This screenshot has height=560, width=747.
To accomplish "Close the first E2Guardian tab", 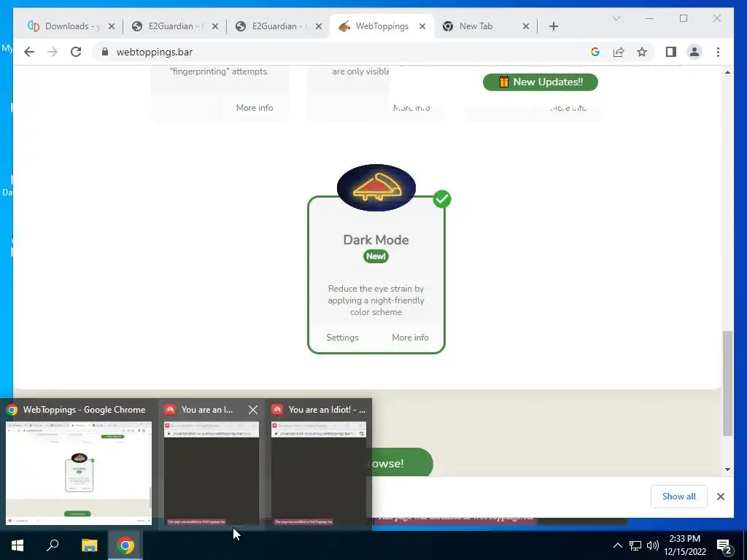I will pyautogui.click(x=215, y=26).
